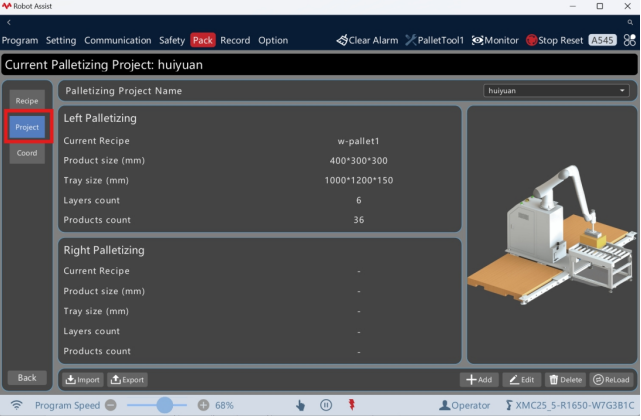Click the robot palletizing cell 3D preview
Viewport: 641px width, 420px height.
tap(552, 235)
